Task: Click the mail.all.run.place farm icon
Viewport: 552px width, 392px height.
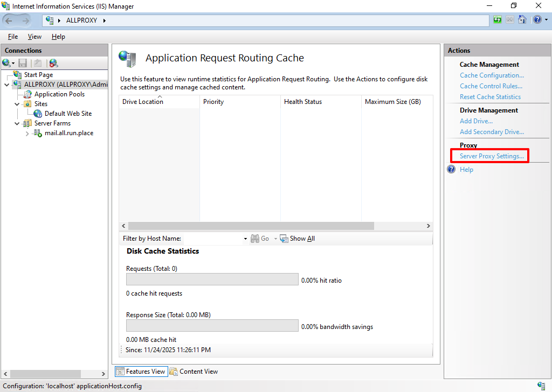Action: pos(38,133)
